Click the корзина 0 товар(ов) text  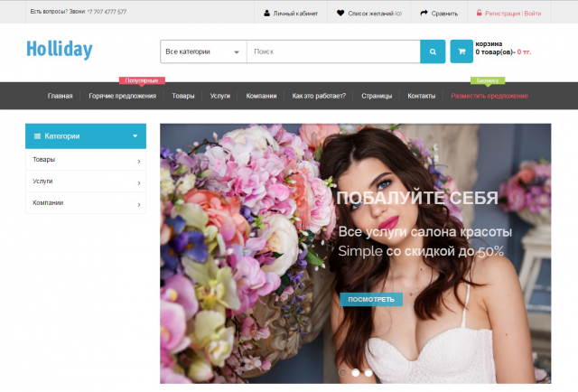(503, 48)
